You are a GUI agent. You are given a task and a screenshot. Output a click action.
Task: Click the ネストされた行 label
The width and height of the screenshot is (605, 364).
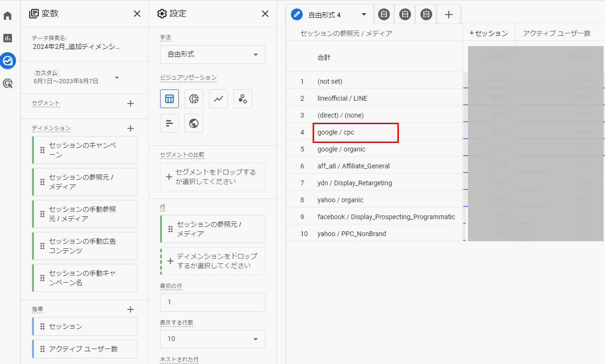179,359
